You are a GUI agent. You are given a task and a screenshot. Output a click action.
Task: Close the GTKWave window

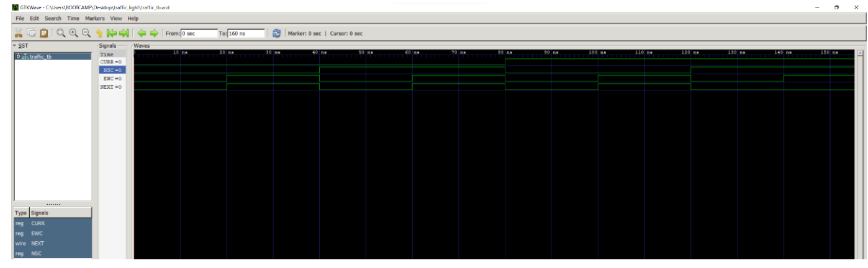tap(856, 7)
